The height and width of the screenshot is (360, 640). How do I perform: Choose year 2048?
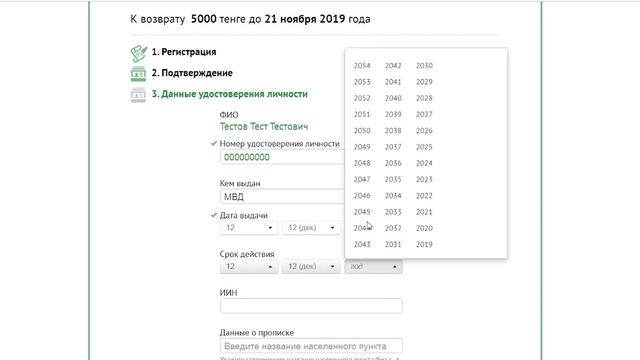[x=362, y=163]
